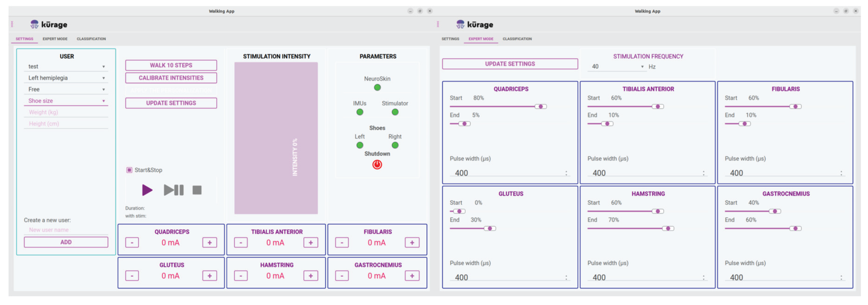
Task: Open the test user dropdown
Action: pyautogui.click(x=66, y=67)
